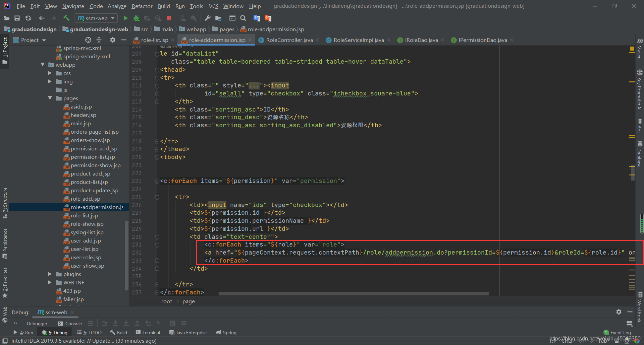The height and width of the screenshot is (345, 644).
Task: Click the Search Everywhere magnifier
Action: click(x=243, y=18)
